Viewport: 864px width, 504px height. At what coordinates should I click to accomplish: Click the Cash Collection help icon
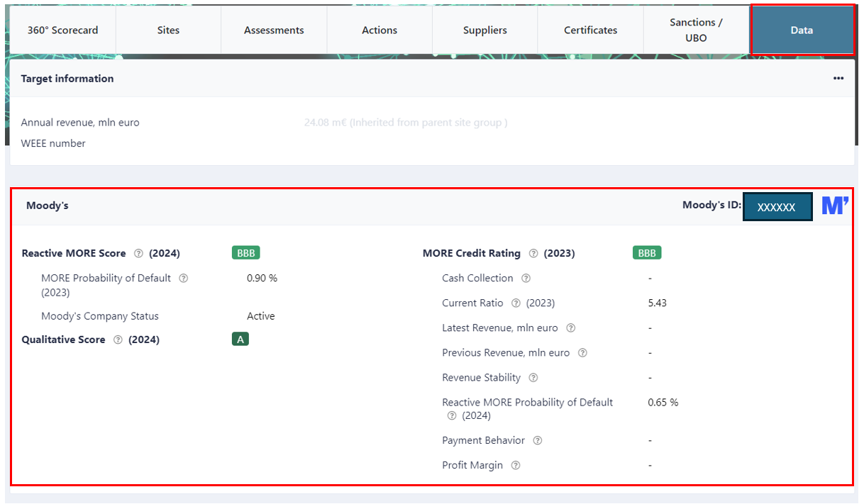[526, 278]
